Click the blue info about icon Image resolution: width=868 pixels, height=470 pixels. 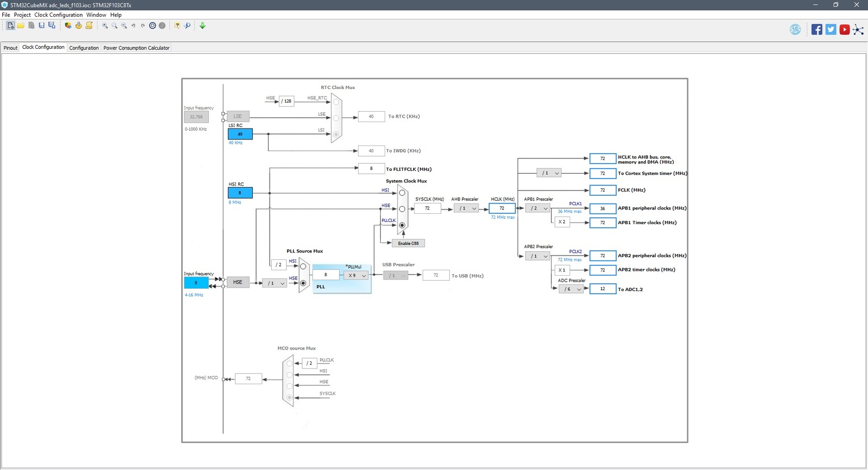point(187,26)
